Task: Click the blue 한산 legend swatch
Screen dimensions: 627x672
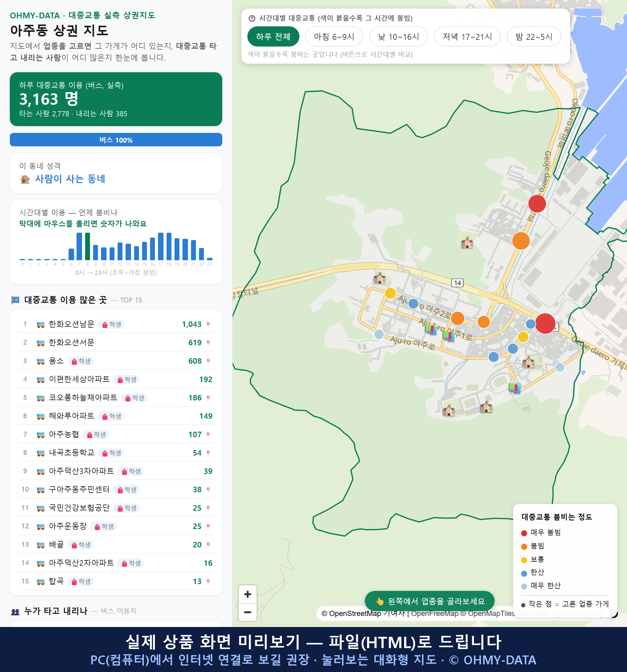Action: (524, 573)
